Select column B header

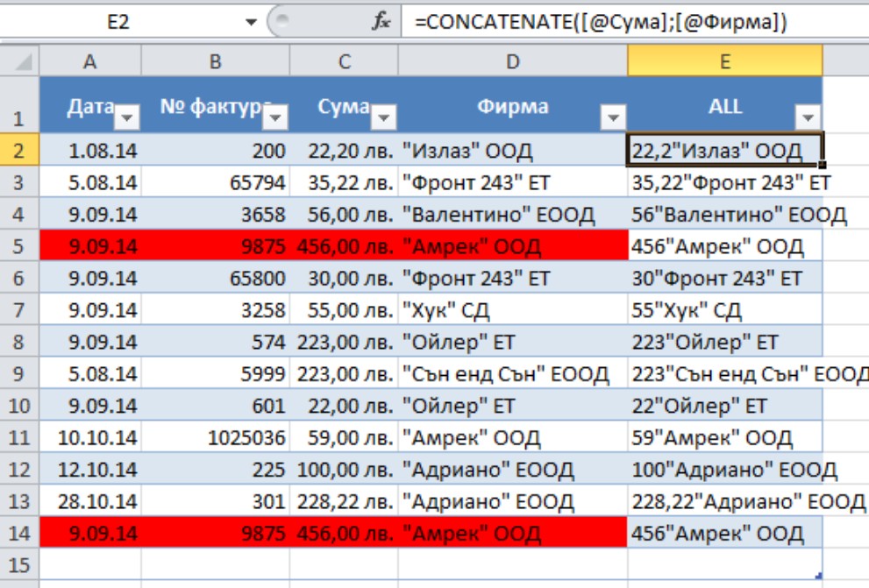point(215,61)
